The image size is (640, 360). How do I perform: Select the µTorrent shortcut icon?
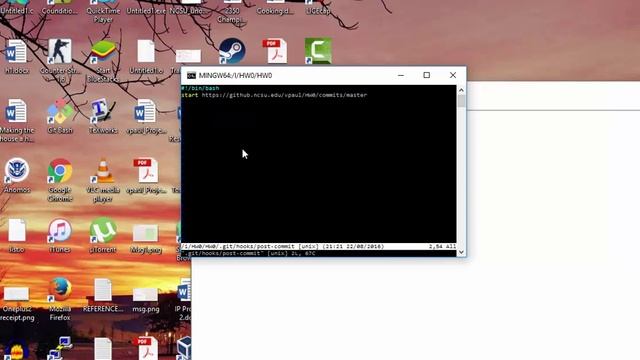coord(103,231)
